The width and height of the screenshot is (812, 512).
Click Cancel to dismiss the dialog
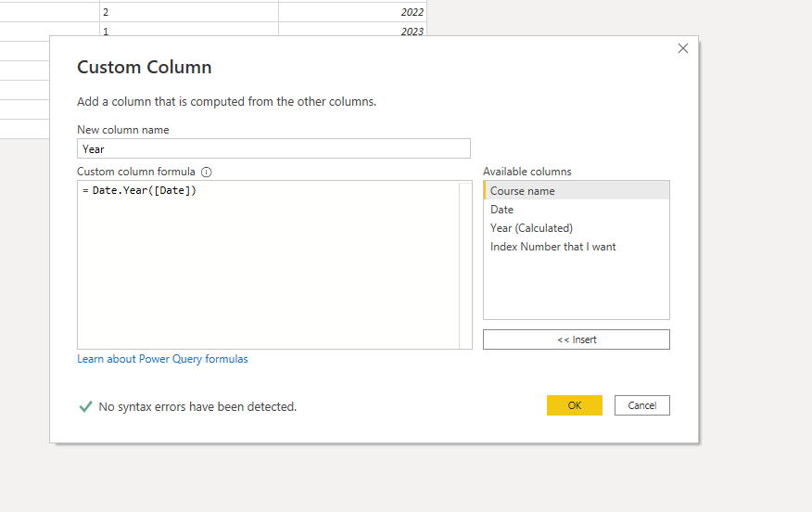(641, 405)
